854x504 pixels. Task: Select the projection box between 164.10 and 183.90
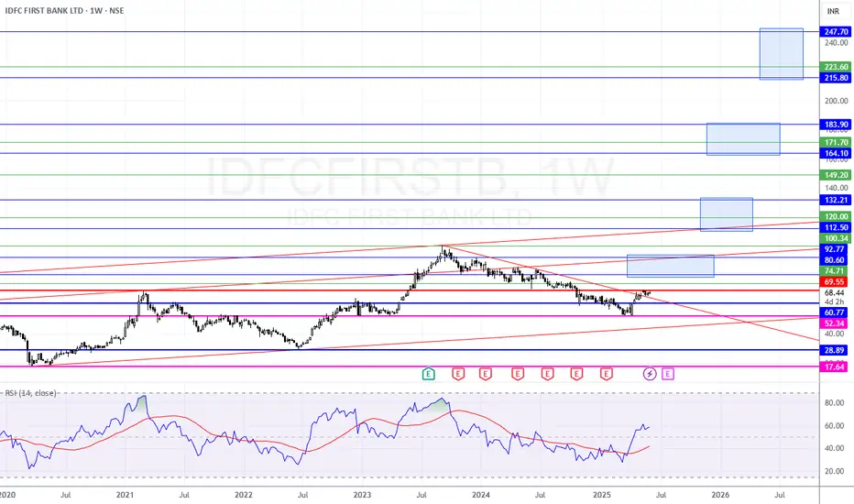pos(743,139)
